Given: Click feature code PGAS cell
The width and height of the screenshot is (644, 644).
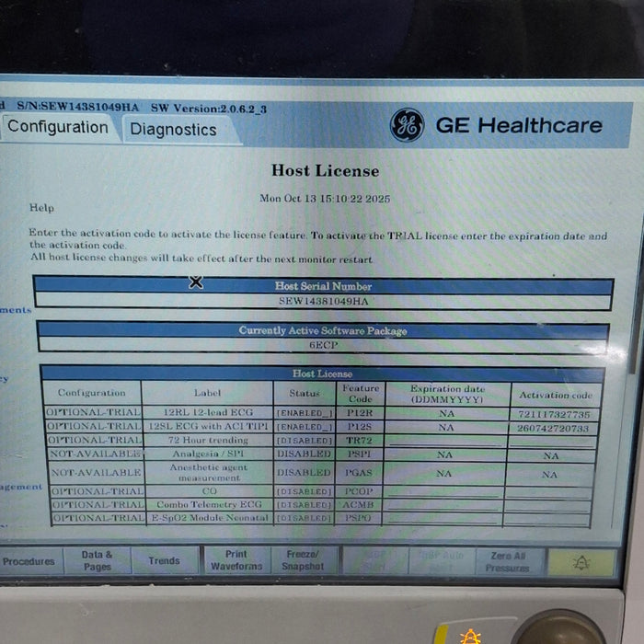Looking at the screenshot, I should coord(358,473).
